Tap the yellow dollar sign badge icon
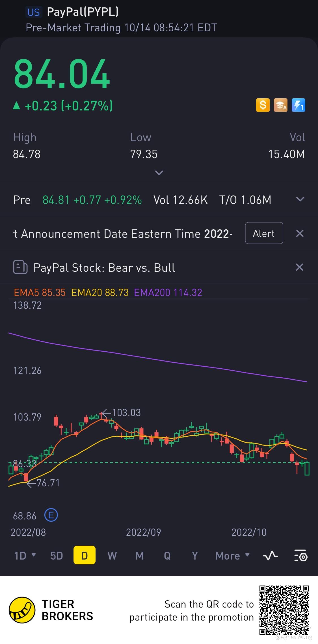The image size is (318, 644). 263,105
